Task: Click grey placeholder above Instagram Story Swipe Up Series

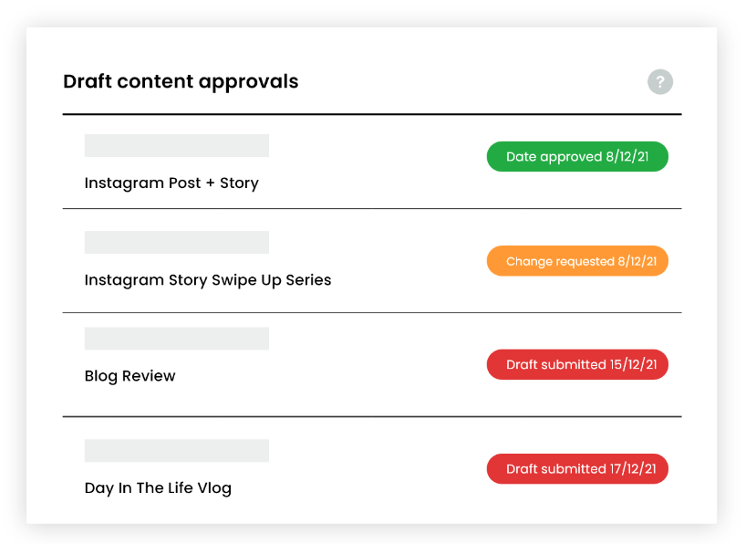Action: (x=177, y=242)
